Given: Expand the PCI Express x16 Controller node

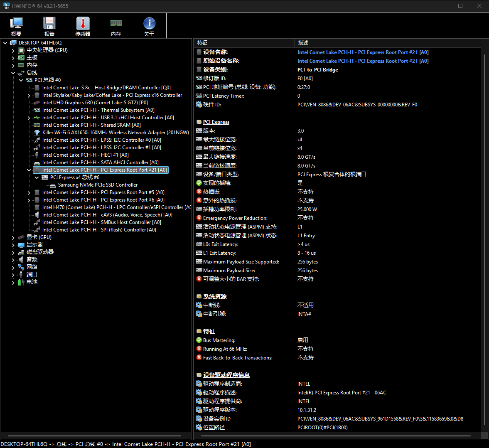Looking at the screenshot, I should [29, 96].
